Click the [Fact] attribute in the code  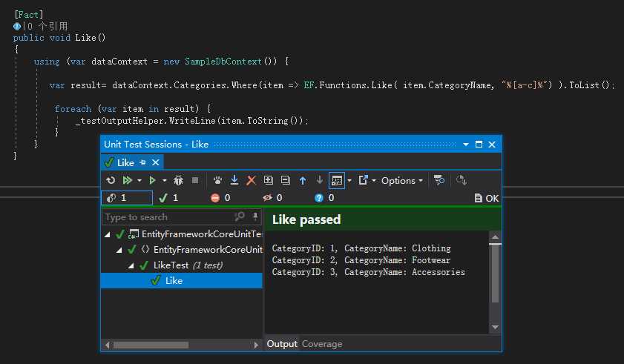(x=29, y=15)
